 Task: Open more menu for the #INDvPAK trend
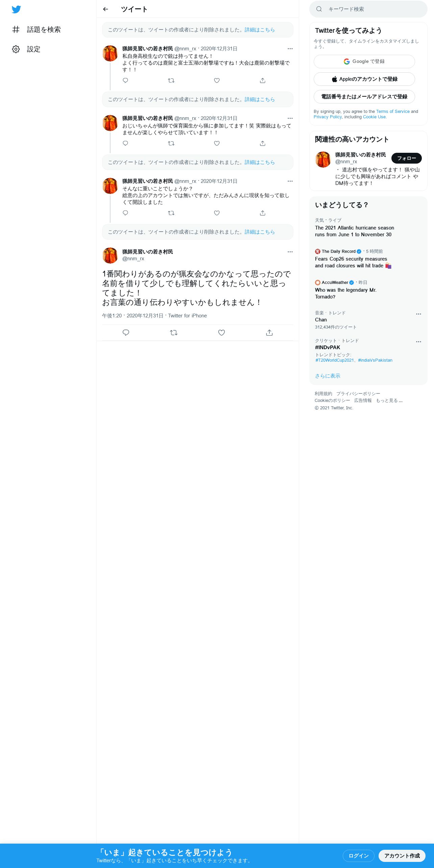pyautogui.click(x=418, y=342)
